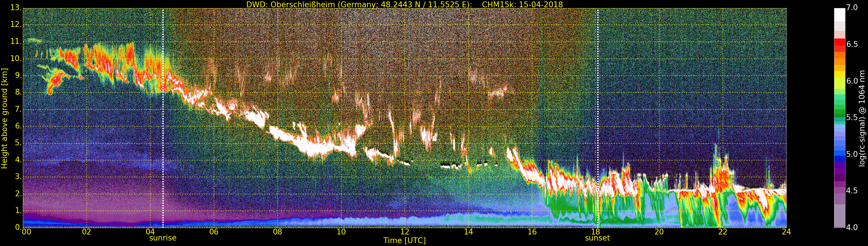Click the x-axis tick label '02'
The image size is (868, 246).
pyautogui.click(x=87, y=232)
